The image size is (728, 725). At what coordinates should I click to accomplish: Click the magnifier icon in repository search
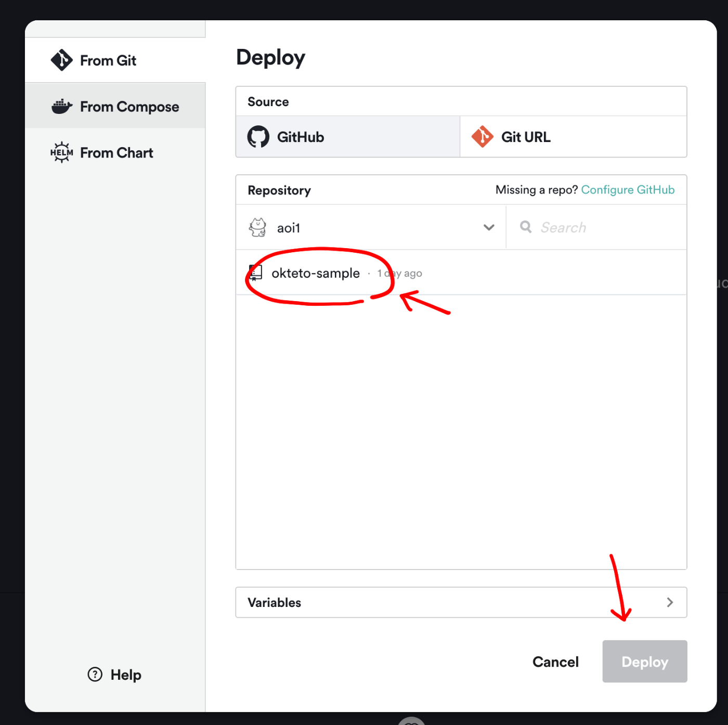pos(526,227)
